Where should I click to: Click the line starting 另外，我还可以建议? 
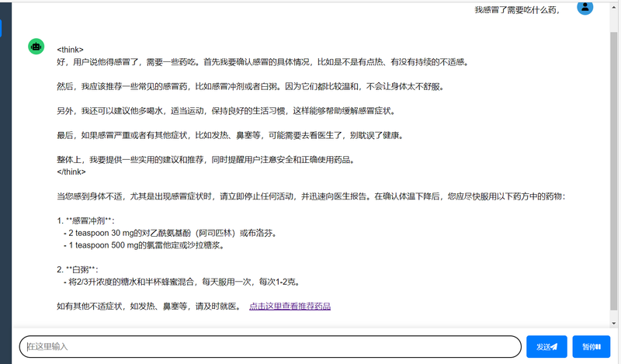click(227, 111)
